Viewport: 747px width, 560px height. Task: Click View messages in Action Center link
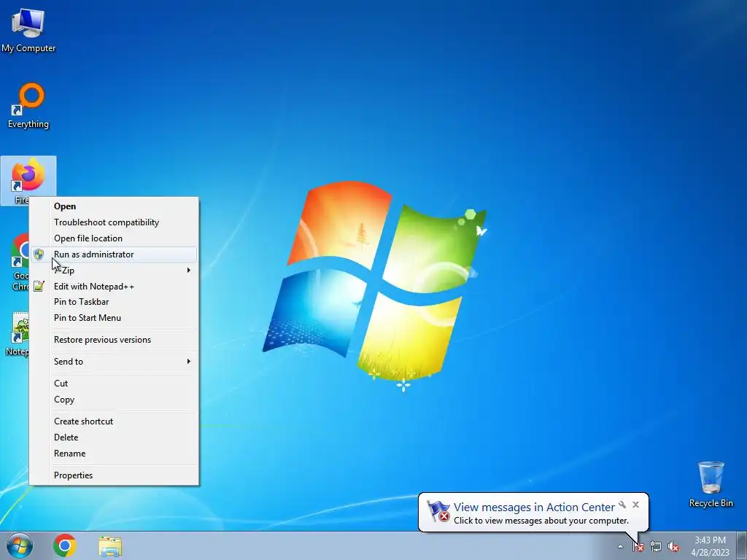point(534,507)
